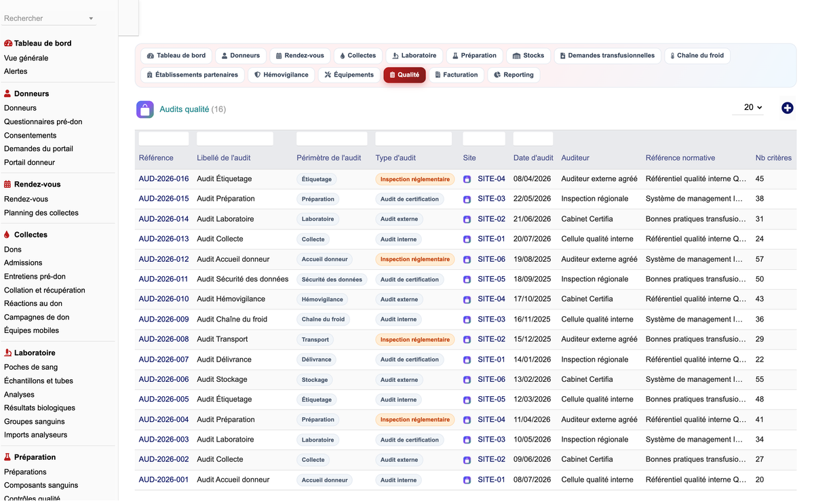Open Groupes sanguins sidebar link
Image resolution: width=814 pixels, height=504 pixels.
click(x=35, y=422)
